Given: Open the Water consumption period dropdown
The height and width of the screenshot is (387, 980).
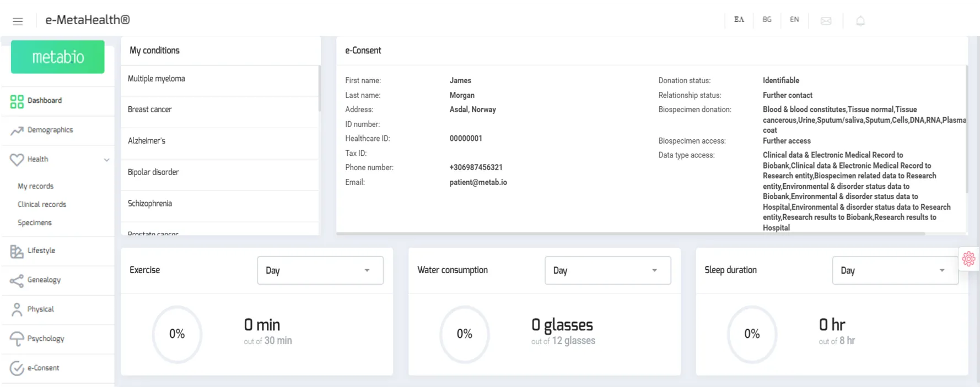Looking at the screenshot, I should click(x=607, y=270).
